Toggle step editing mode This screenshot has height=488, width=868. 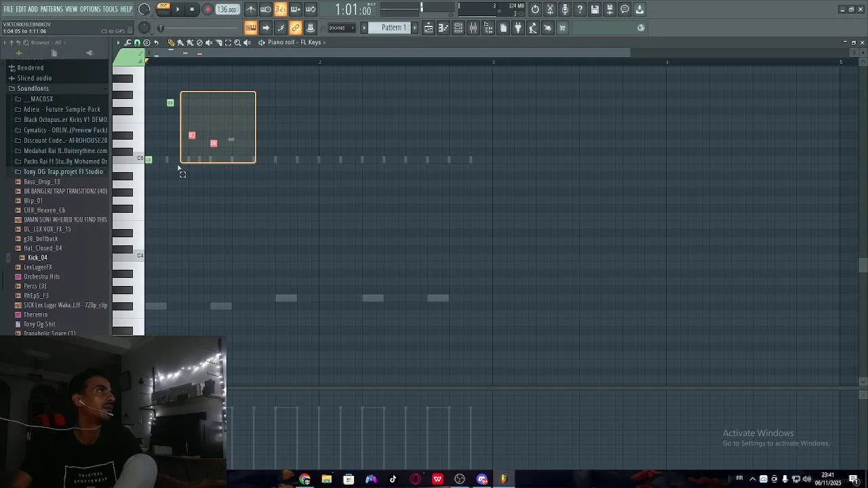[281, 28]
